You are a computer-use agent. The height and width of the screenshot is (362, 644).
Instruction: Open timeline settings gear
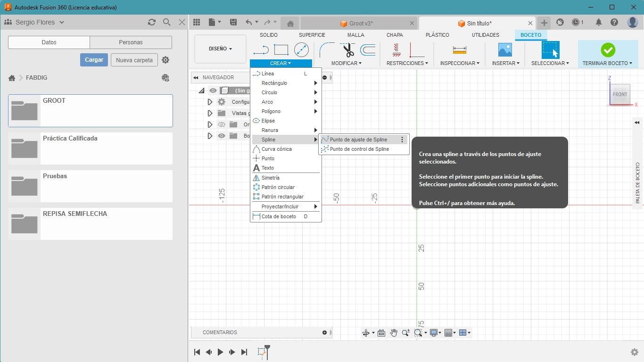pos(635,352)
